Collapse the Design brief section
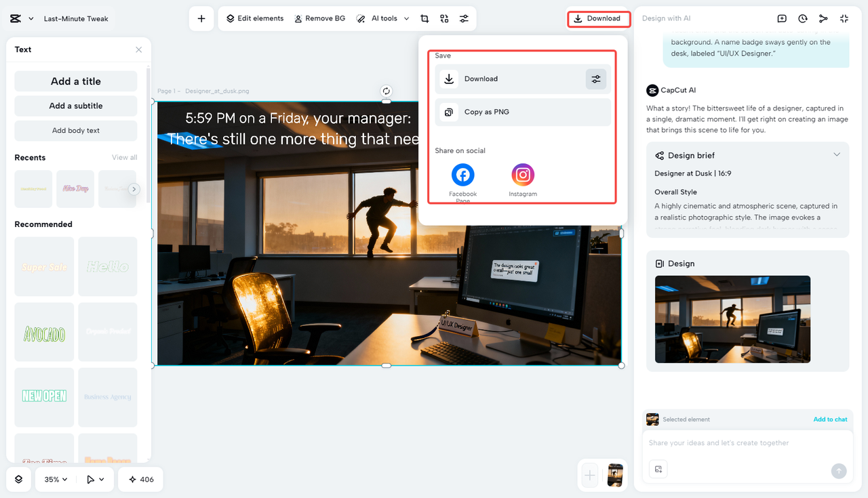 pyautogui.click(x=837, y=155)
